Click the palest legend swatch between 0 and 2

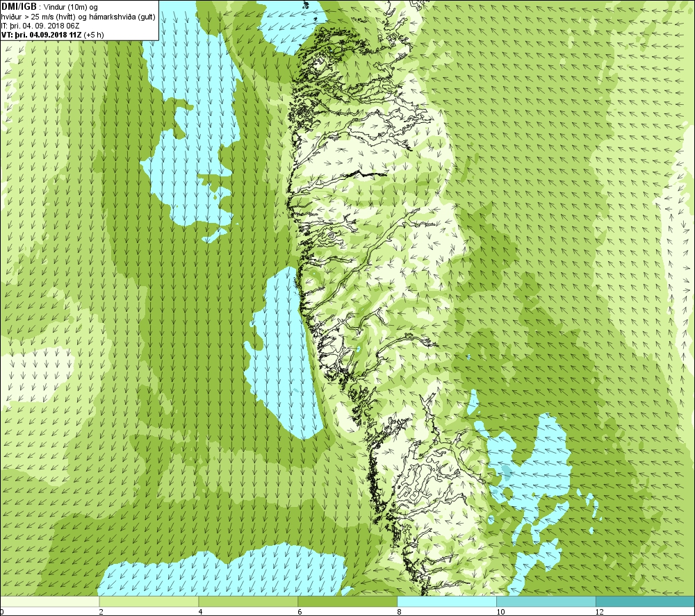point(49,601)
